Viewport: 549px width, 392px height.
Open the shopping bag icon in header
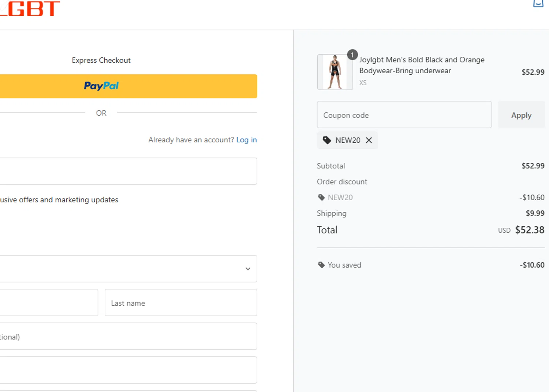538,3
